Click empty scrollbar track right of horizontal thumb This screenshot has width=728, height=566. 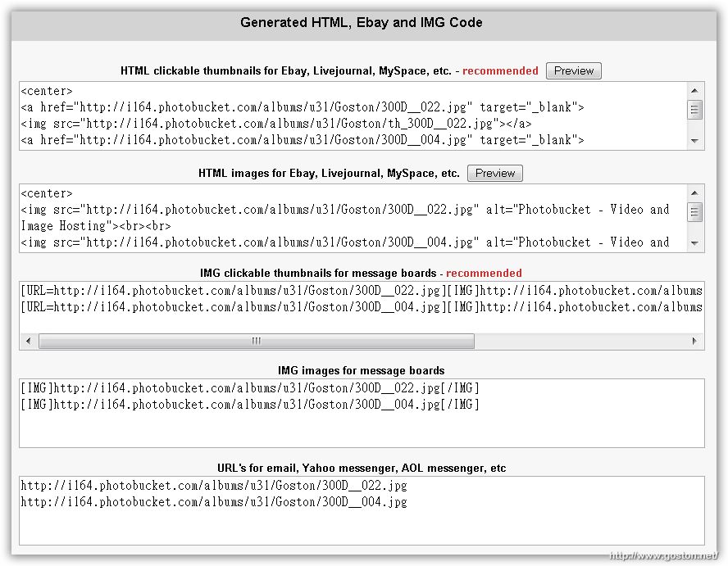pyautogui.click(x=580, y=341)
